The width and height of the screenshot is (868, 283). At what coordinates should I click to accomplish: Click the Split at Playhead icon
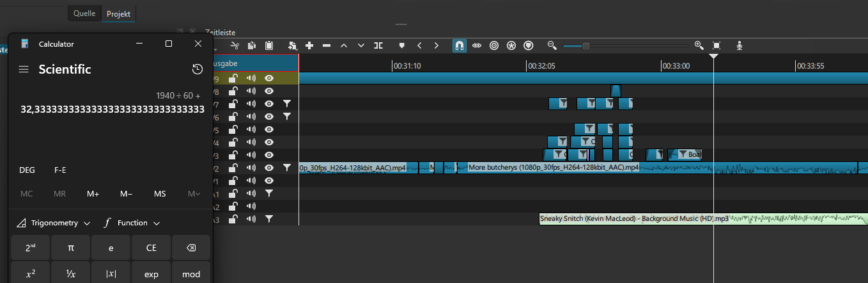pos(378,45)
